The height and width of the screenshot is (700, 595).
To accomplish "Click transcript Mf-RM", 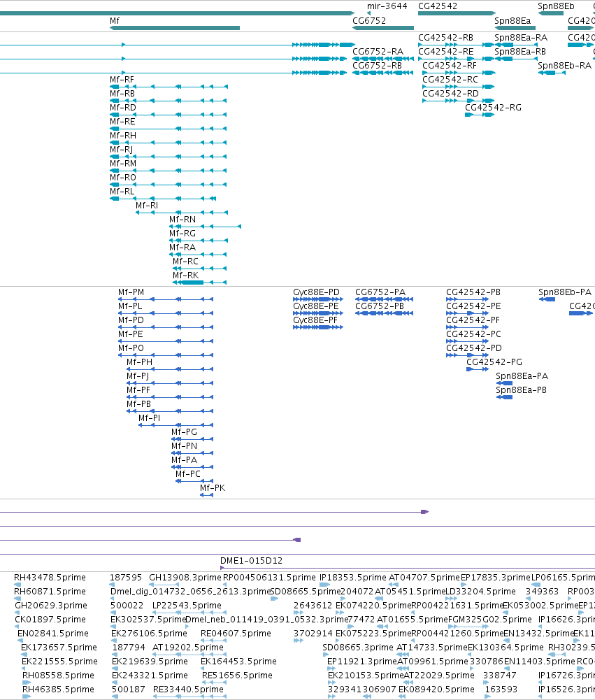I will coord(123,164).
